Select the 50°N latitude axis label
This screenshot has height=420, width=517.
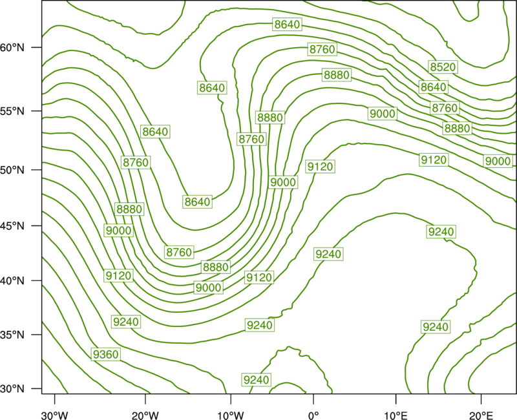(12, 170)
